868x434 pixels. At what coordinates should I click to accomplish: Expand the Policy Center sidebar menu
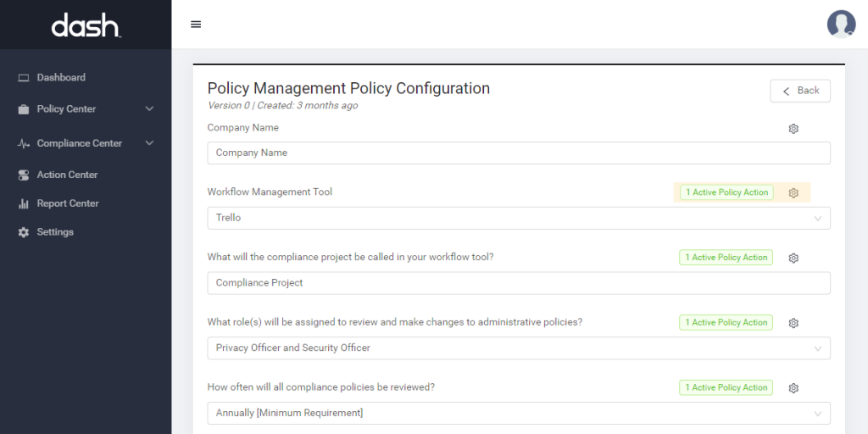tap(86, 109)
